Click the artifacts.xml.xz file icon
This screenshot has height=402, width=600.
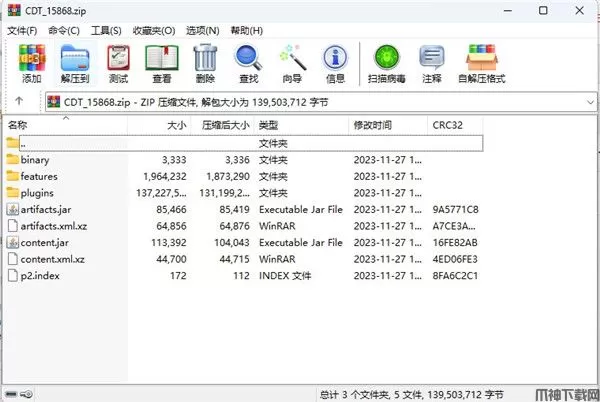13,226
